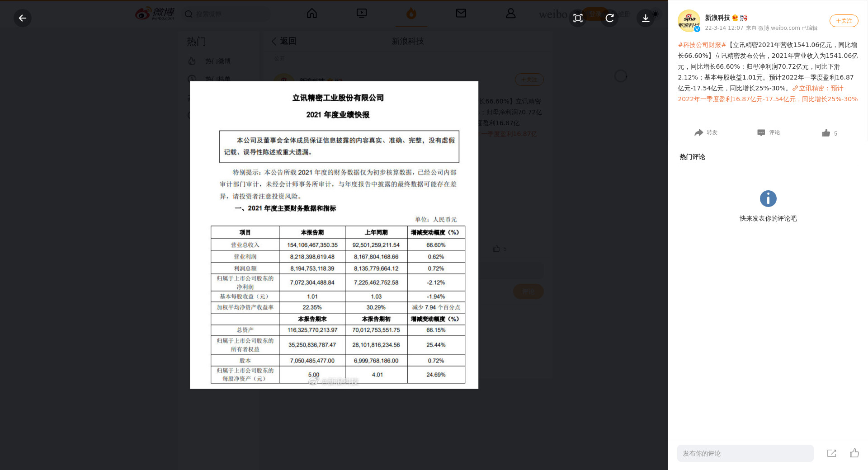Click the 新浪科技 account name
The height and width of the screenshot is (470, 868).
[x=717, y=18]
